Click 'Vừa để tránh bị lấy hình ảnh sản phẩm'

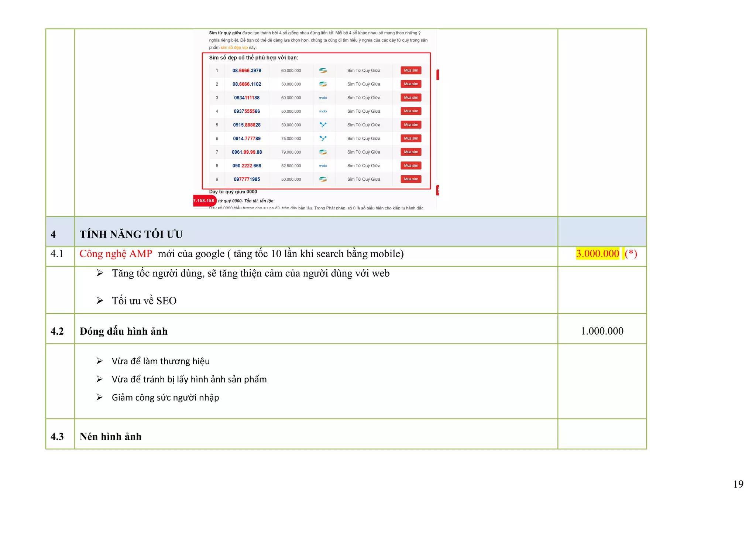pyautogui.click(x=189, y=379)
